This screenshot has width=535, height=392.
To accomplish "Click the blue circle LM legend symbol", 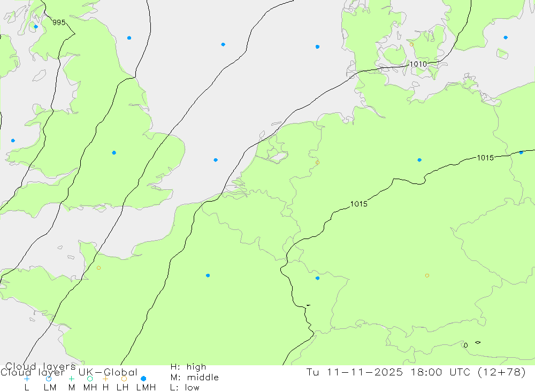I will (x=49, y=379).
